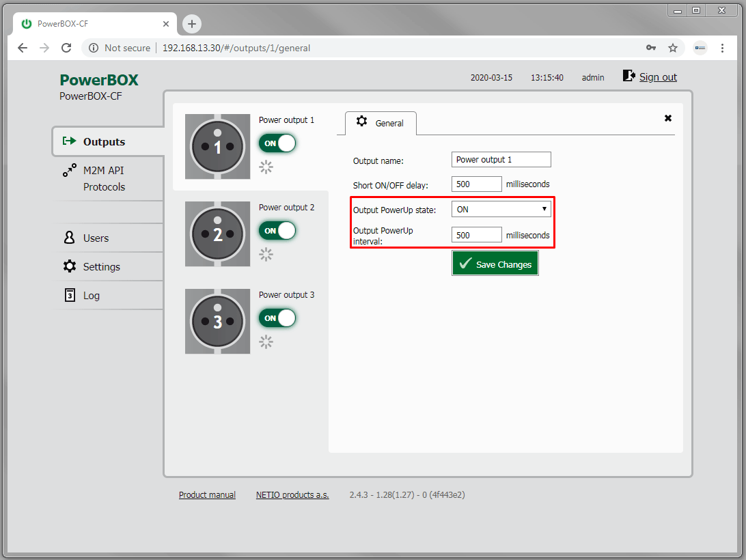Click the Power output 1 label
Image resolution: width=746 pixels, height=560 pixels.
[286, 120]
